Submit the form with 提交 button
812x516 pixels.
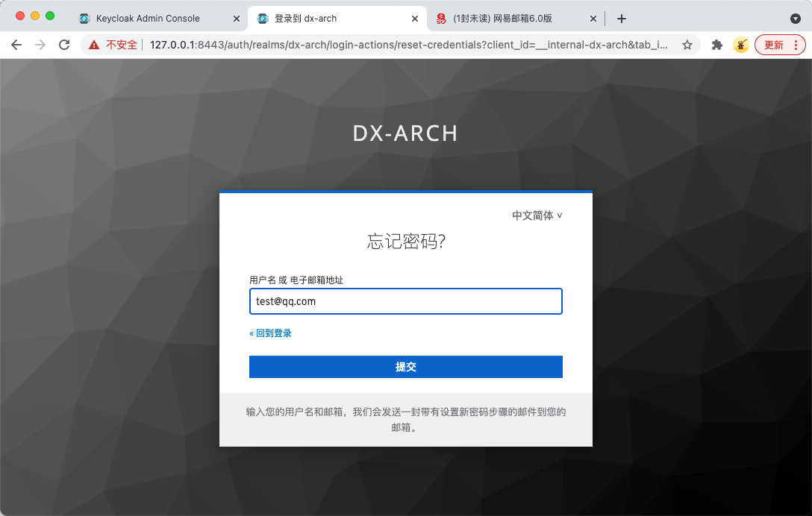pyautogui.click(x=405, y=367)
